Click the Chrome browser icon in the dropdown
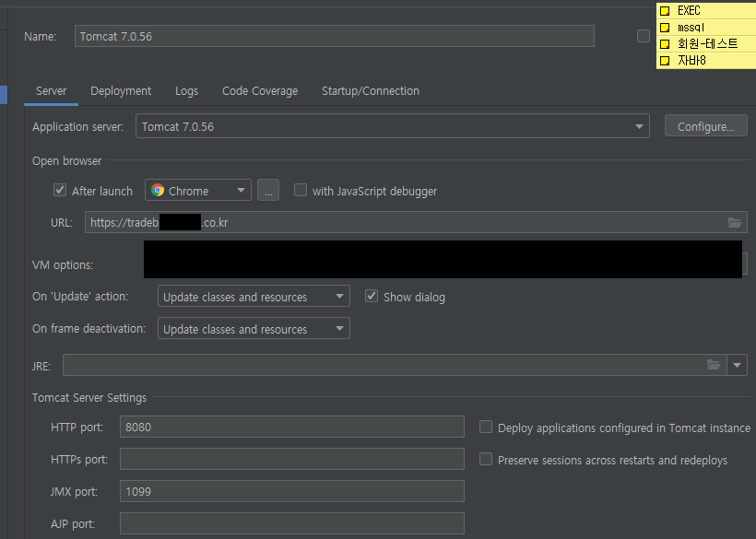 (158, 191)
